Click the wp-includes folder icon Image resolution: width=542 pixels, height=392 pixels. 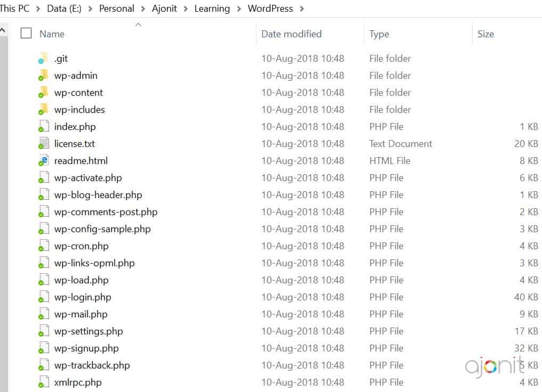pyautogui.click(x=43, y=110)
